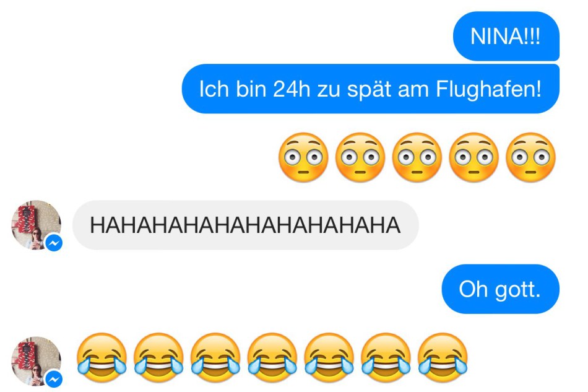The image size is (588, 392).
Task: Open the avatar beside the HAHAHAHA message
Action: (36, 225)
